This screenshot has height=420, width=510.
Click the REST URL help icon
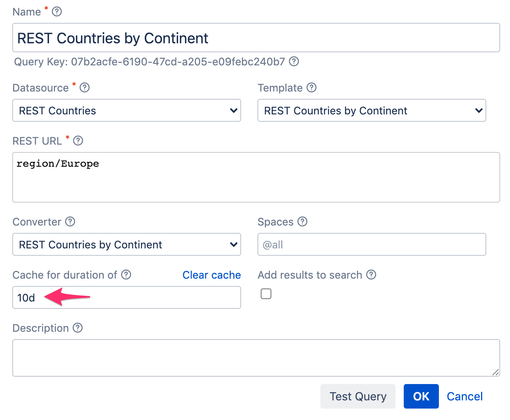pos(78,141)
